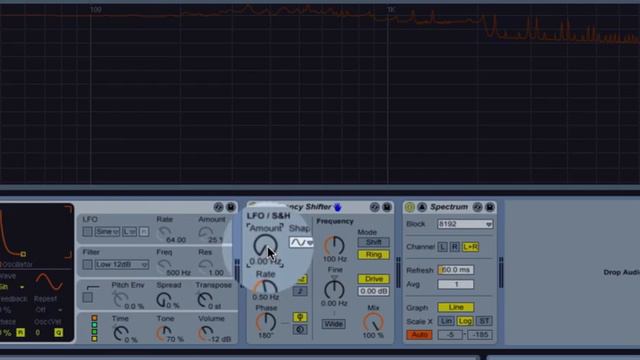
Task: Click the blue hand icon beside Frequency Shifter title
Action: click(x=338, y=207)
